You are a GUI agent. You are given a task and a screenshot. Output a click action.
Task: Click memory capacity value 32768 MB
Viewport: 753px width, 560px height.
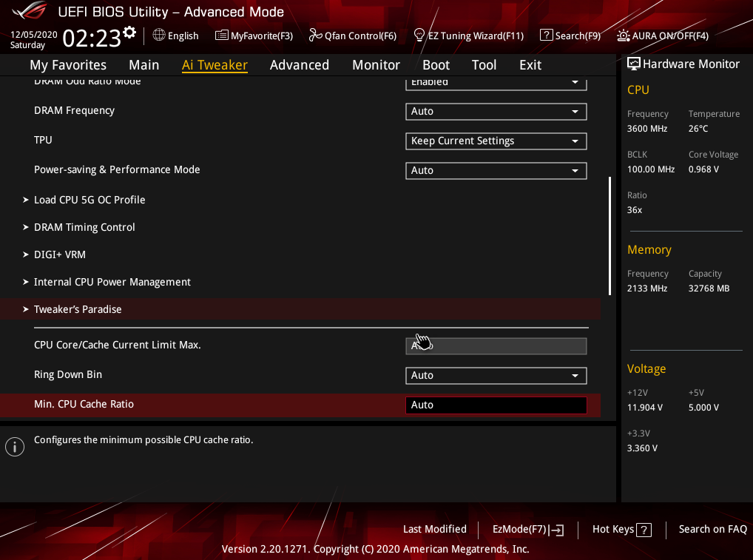709,289
